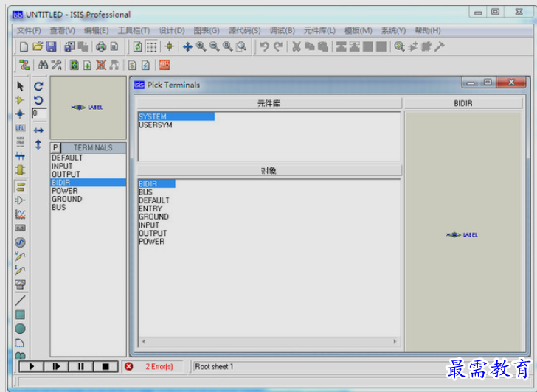Click the Cut scissors icon

coord(297,46)
